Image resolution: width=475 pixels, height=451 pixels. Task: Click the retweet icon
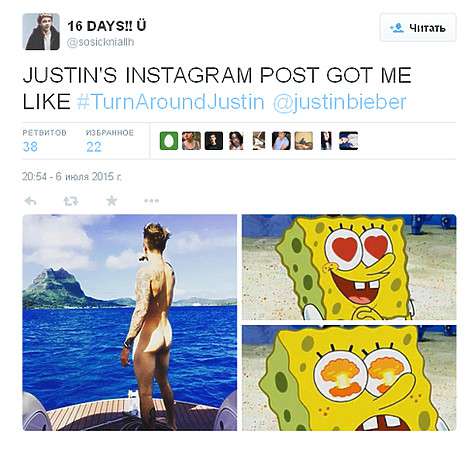(71, 201)
